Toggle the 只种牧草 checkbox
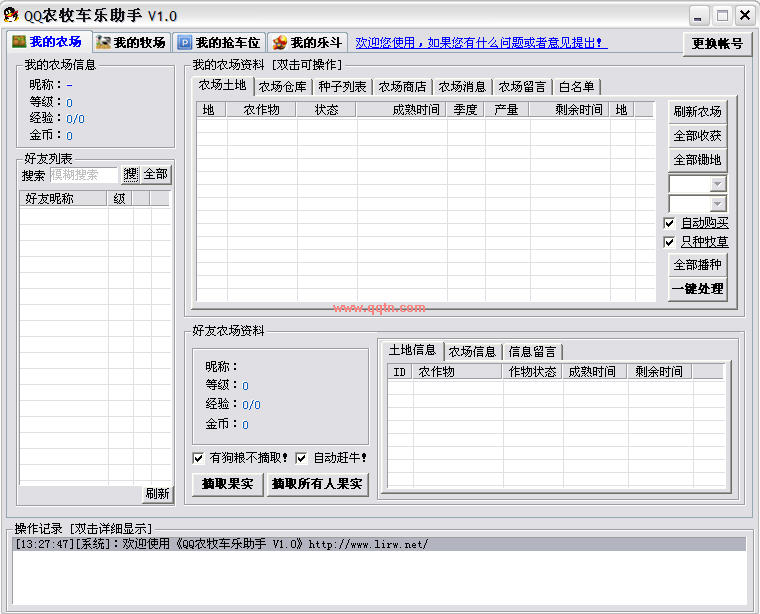This screenshot has height=614, width=760. [x=669, y=242]
